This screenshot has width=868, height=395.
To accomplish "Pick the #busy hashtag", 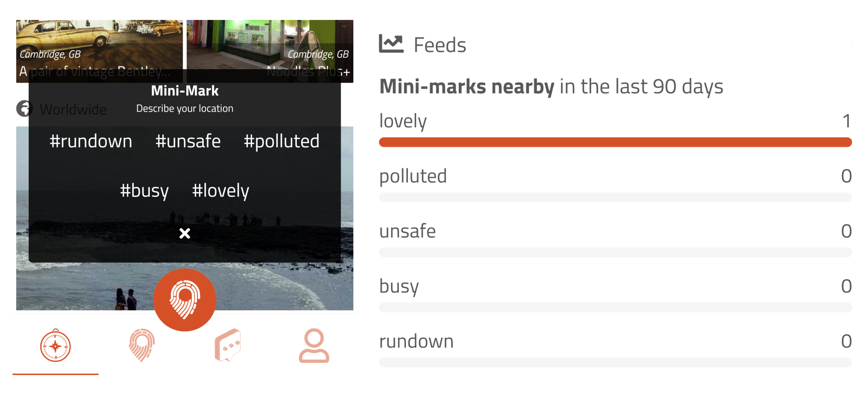I will (x=145, y=191).
